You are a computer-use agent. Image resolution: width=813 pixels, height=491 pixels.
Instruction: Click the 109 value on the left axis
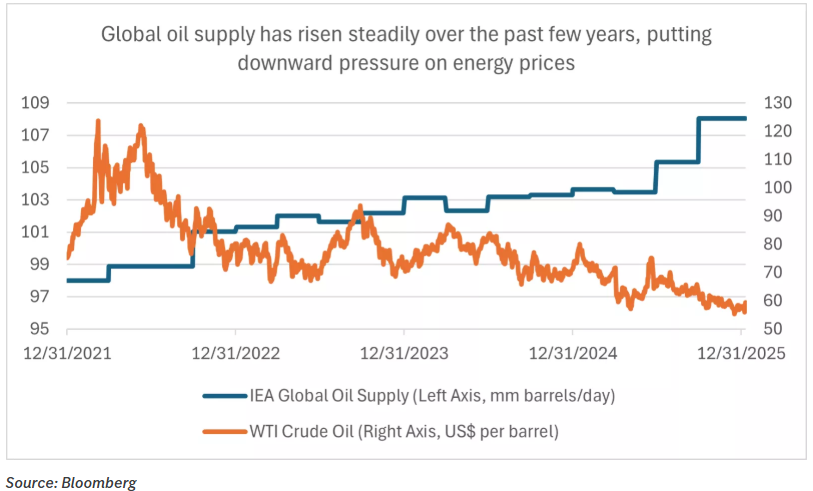pos(37,103)
